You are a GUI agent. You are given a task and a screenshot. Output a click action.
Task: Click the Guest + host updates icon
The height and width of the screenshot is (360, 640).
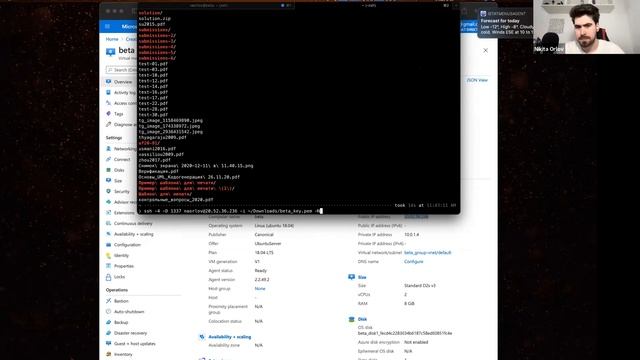coord(109,343)
